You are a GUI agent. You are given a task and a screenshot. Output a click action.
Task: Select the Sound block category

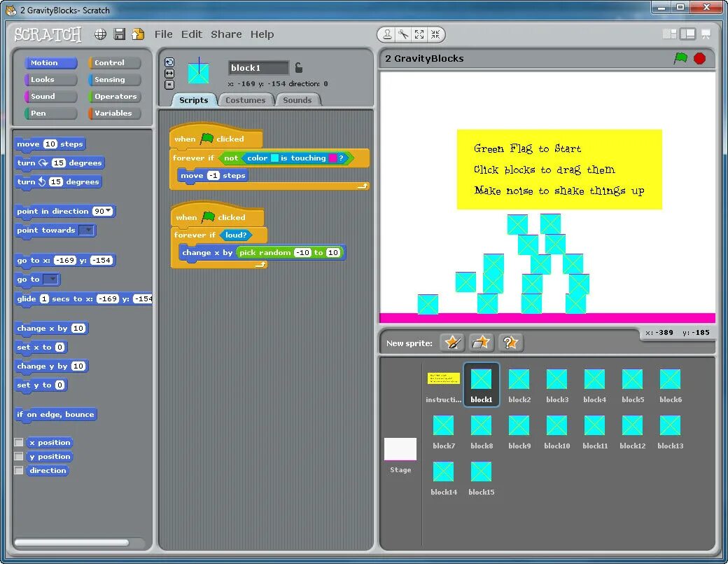(x=50, y=96)
